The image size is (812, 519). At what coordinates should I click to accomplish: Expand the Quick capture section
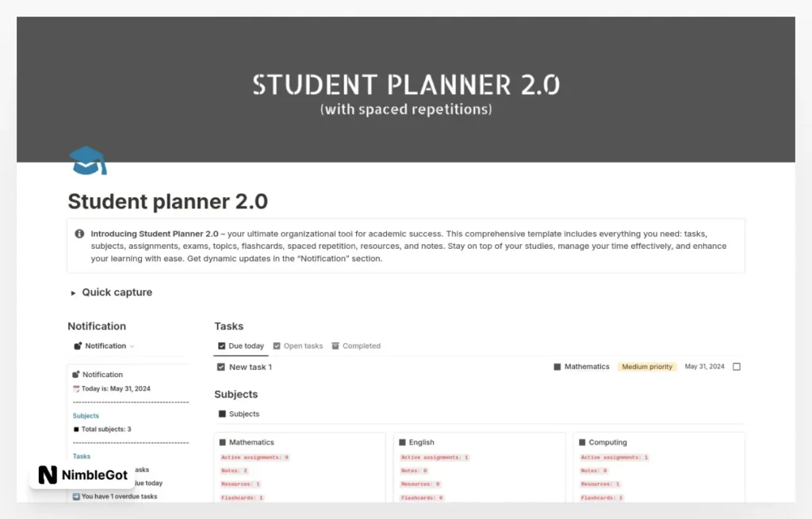(72, 292)
